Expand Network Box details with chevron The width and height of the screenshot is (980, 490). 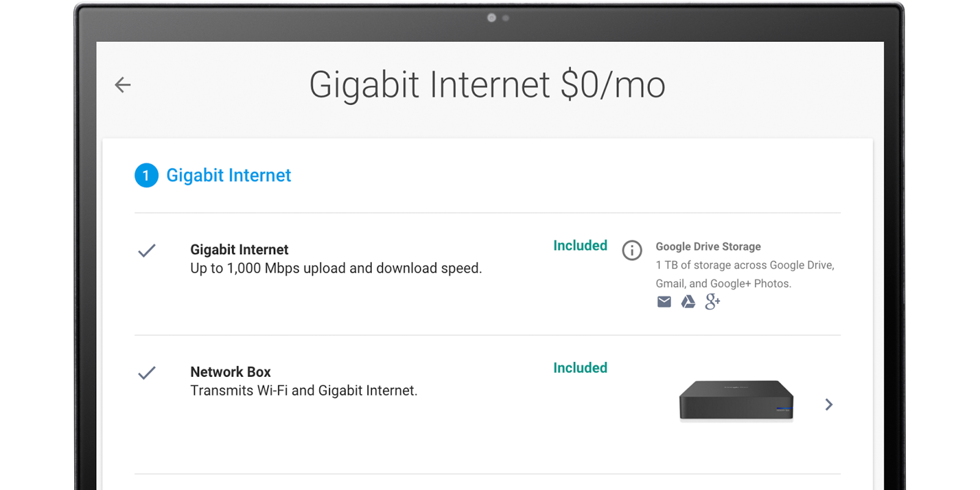(x=829, y=404)
